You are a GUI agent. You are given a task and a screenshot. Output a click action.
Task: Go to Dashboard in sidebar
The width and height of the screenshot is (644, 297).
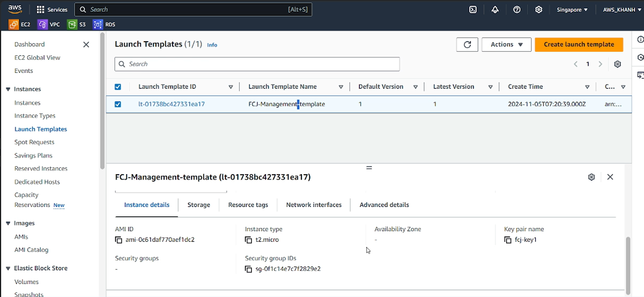click(x=30, y=44)
